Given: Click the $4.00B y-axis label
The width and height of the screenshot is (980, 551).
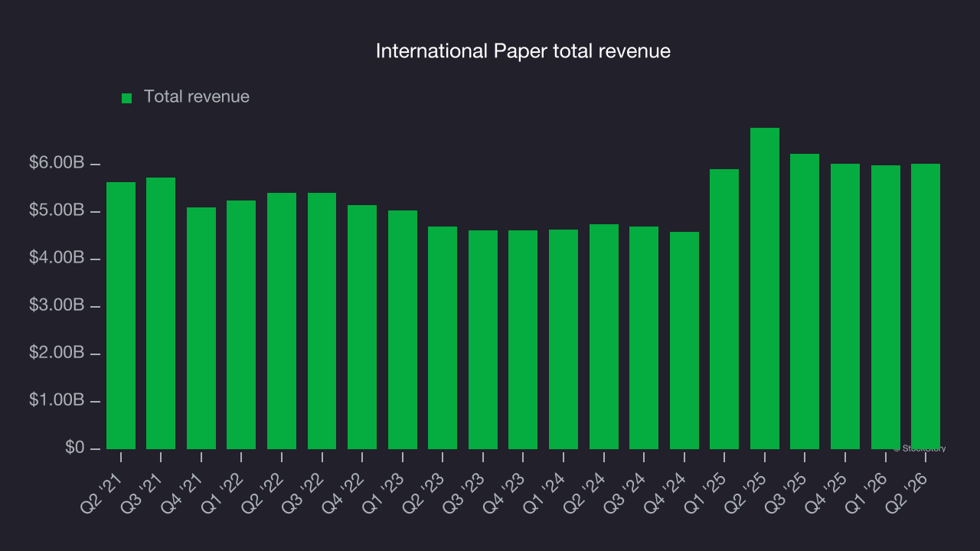Looking at the screenshot, I should [x=57, y=258].
